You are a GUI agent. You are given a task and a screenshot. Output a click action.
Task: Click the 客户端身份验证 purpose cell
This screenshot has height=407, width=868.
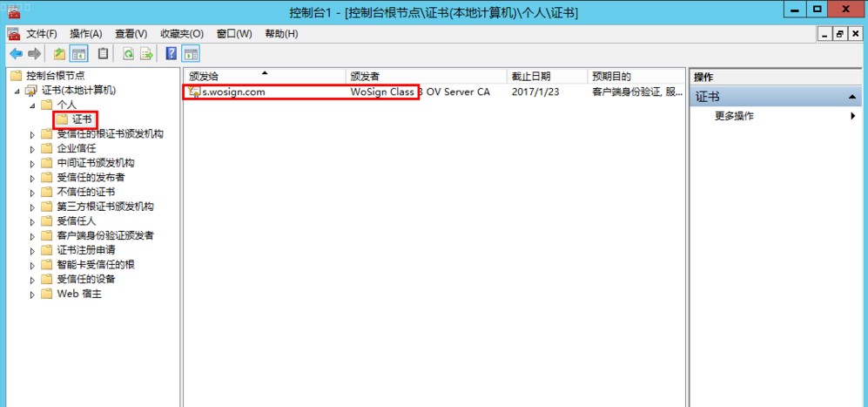pos(637,92)
